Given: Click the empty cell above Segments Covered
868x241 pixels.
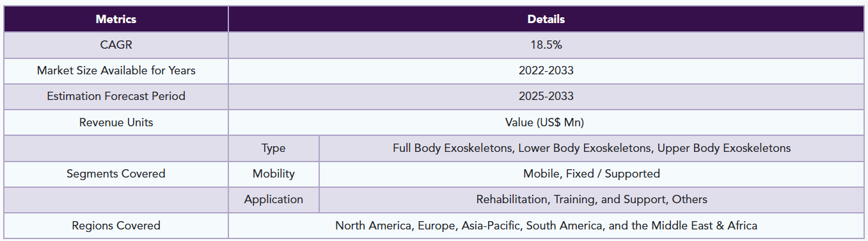Looking at the screenshot, I should [116, 148].
